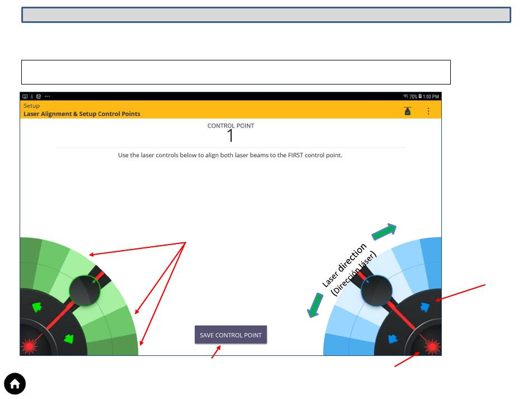Image resolution: width=532 pixels, height=399 pixels.
Task: Tap the USB notification icon in status bar
Action: 32,97
